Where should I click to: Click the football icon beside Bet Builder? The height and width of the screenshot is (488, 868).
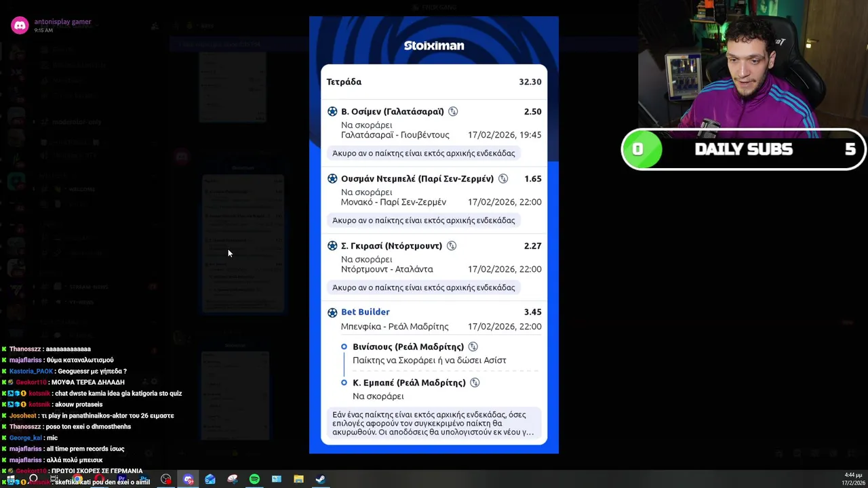click(332, 312)
